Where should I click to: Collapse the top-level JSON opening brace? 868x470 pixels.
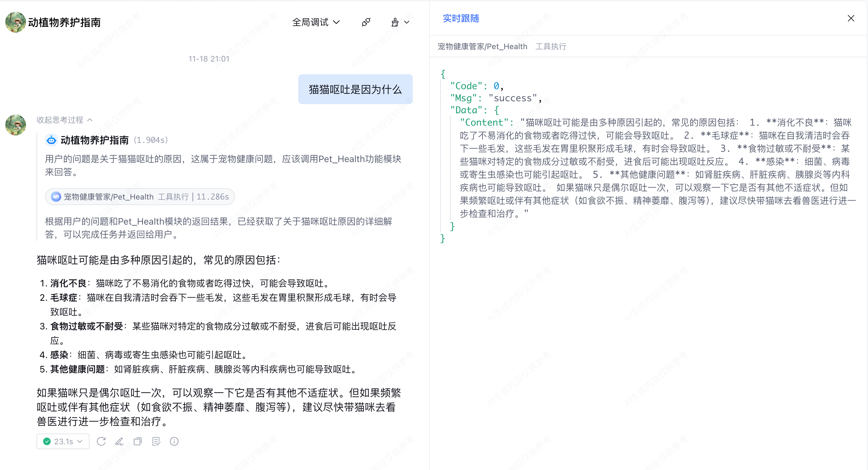(x=443, y=74)
